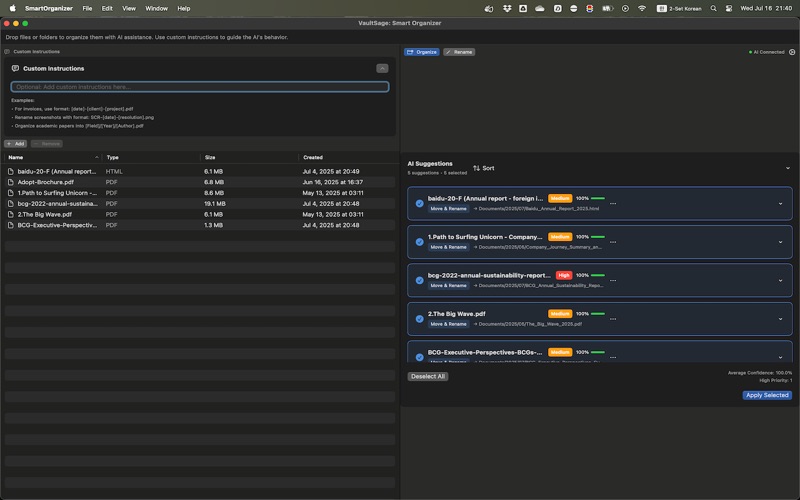Viewport: 800px width, 500px height.
Task: Open the more options ellipsis on 2.The Big Wave.pdf suggestion
Action: [x=613, y=319]
